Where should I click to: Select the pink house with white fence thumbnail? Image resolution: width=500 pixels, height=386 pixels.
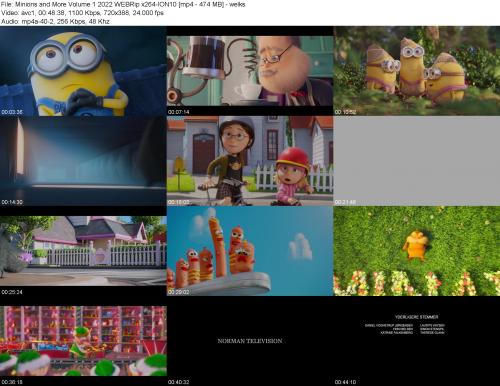pyautogui.click(x=83, y=251)
